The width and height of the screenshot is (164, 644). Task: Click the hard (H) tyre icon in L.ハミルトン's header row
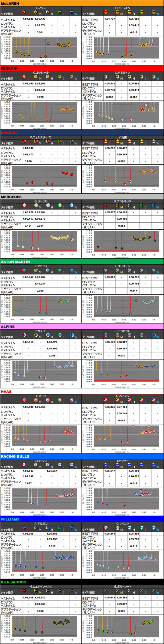(x=129, y=77)
